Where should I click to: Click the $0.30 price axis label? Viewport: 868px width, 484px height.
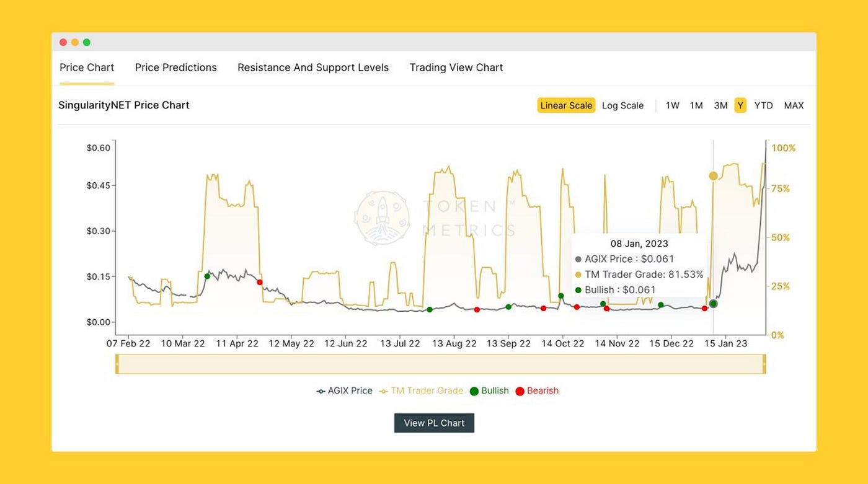tap(98, 231)
